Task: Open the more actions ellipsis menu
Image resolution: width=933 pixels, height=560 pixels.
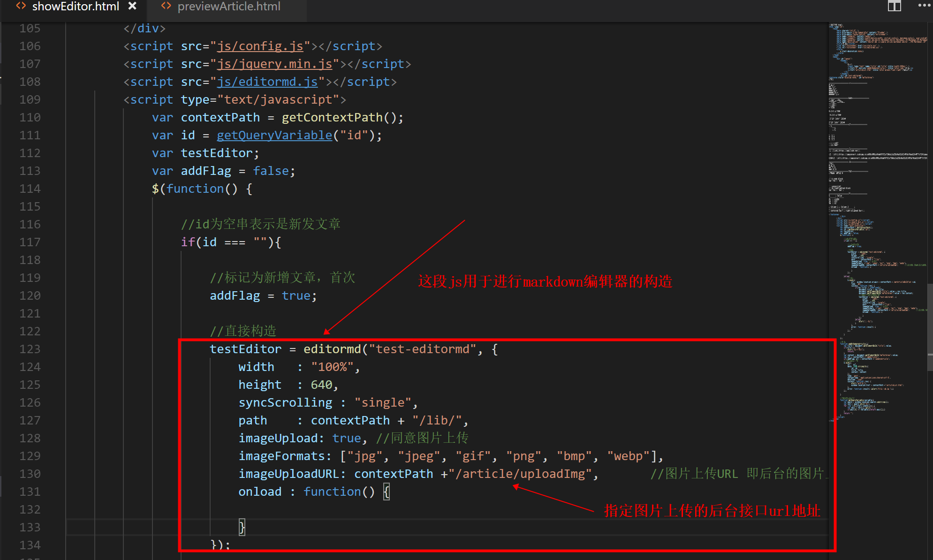Action: point(925,6)
